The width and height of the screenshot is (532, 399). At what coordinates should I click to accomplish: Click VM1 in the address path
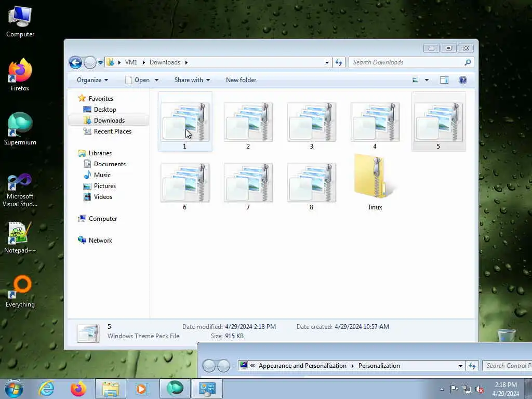point(131,62)
